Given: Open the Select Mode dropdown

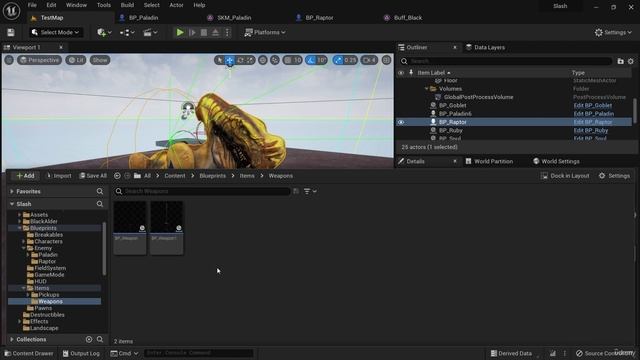Looking at the screenshot, I should click(56, 32).
